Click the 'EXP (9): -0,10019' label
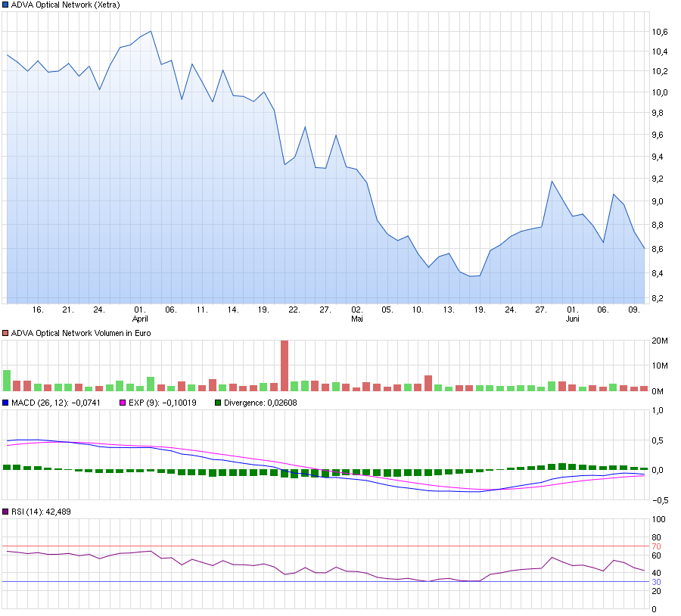 click(x=163, y=403)
